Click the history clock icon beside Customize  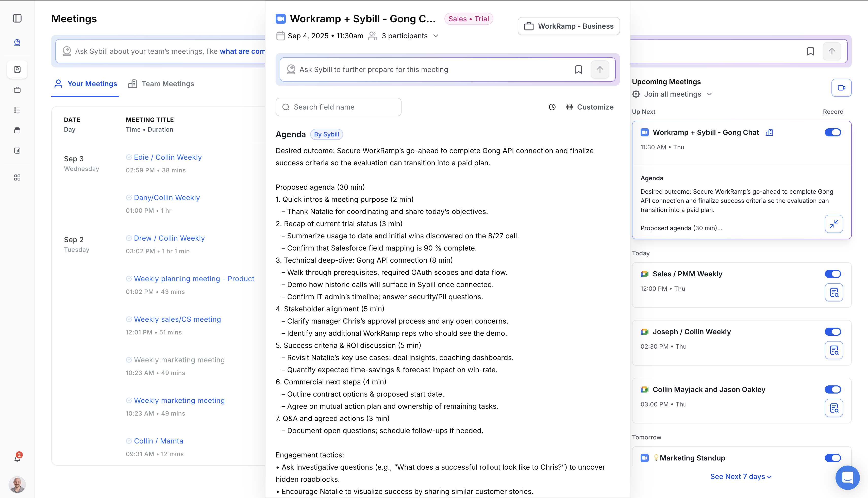pyautogui.click(x=552, y=107)
